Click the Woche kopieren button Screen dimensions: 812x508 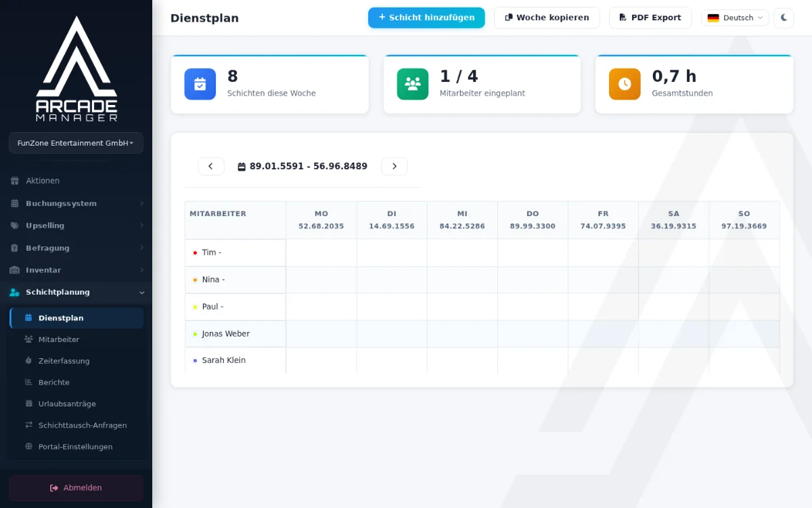(x=547, y=18)
